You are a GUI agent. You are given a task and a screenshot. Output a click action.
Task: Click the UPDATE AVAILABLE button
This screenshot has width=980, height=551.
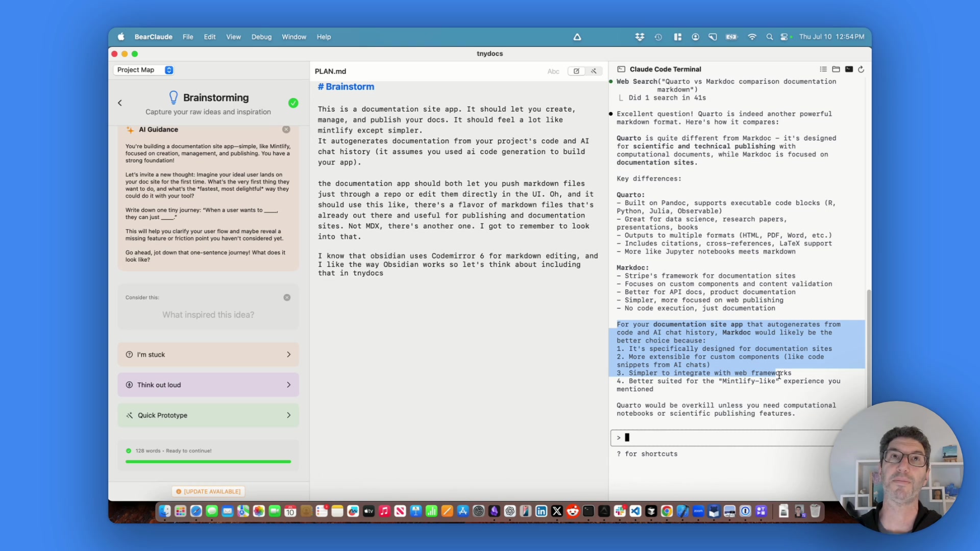click(208, 491)
